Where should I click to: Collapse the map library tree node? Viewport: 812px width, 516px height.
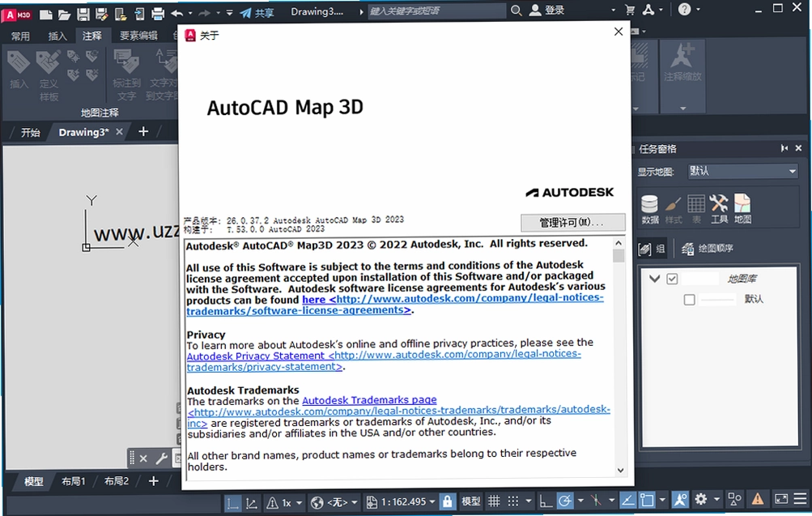pyautogui.click(x=655, y=279)
